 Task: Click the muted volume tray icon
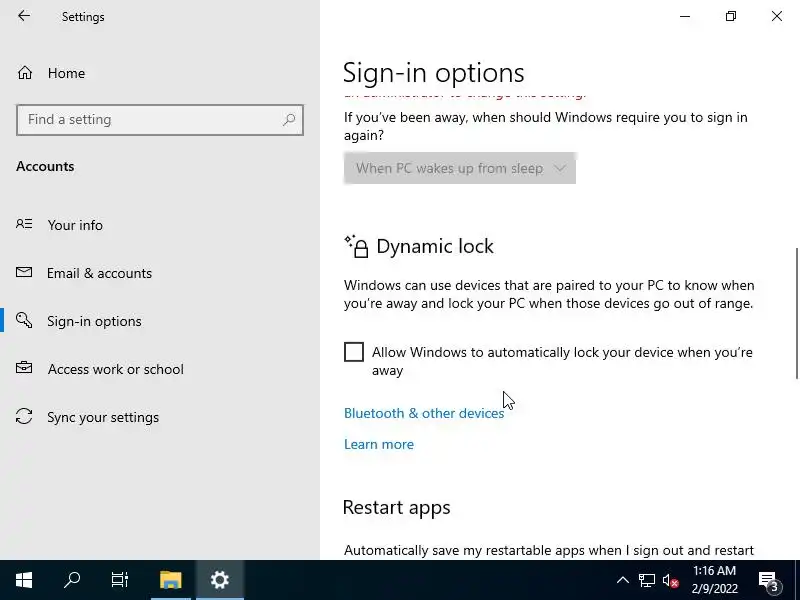click(670, 580)
